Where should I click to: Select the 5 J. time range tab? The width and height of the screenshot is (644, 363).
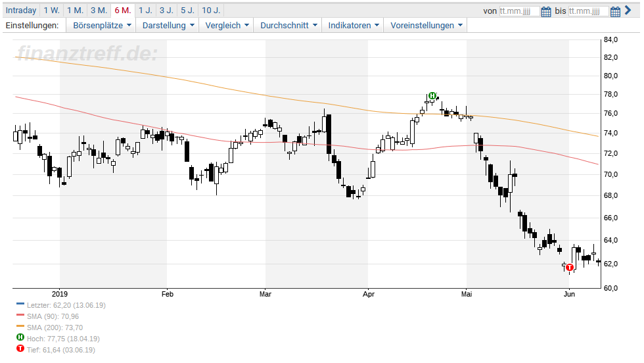coord(188,11)
